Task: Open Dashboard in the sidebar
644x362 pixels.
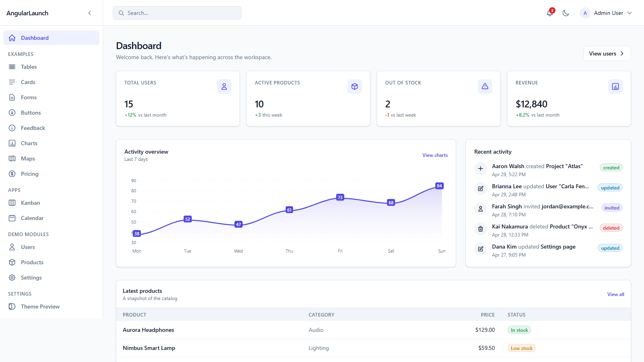Action: (52, 38)
